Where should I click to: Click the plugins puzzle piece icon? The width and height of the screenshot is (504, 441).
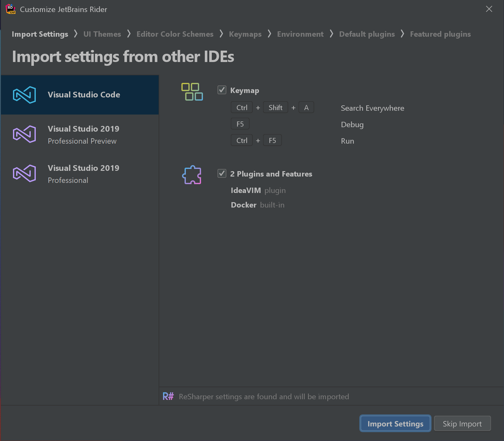(x=192, y=175)
